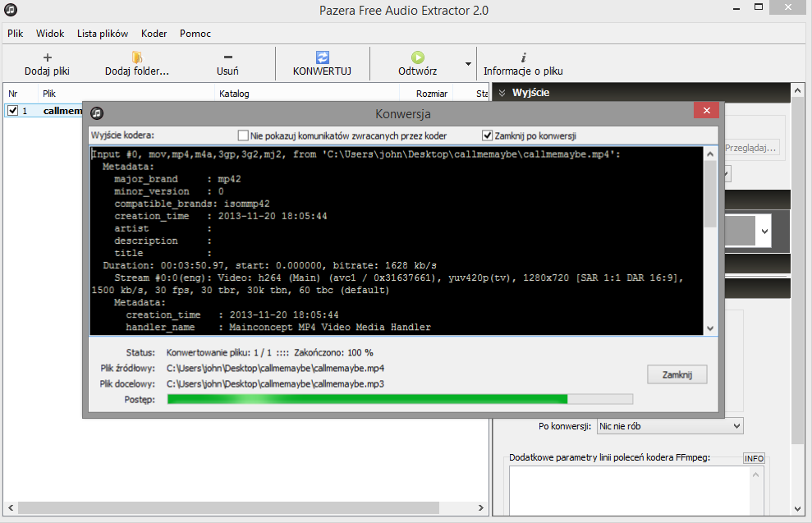Uncheck Zamknij po konwersji checkbox
This screenshot has width=812, height=523.
tap(487, 135)
